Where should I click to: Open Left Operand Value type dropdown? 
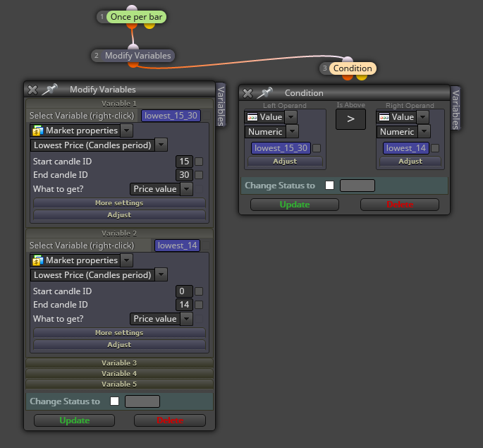point(291,117)
